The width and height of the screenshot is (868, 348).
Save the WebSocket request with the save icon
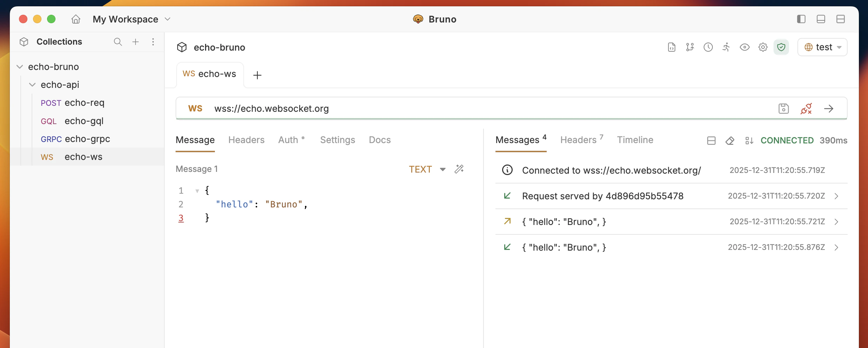[783, 108]
